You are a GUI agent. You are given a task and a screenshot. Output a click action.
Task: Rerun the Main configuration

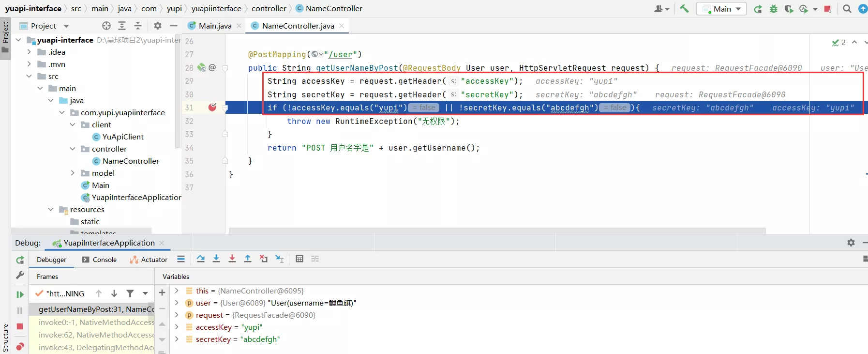pyautogui.click(x=758, y=9)
